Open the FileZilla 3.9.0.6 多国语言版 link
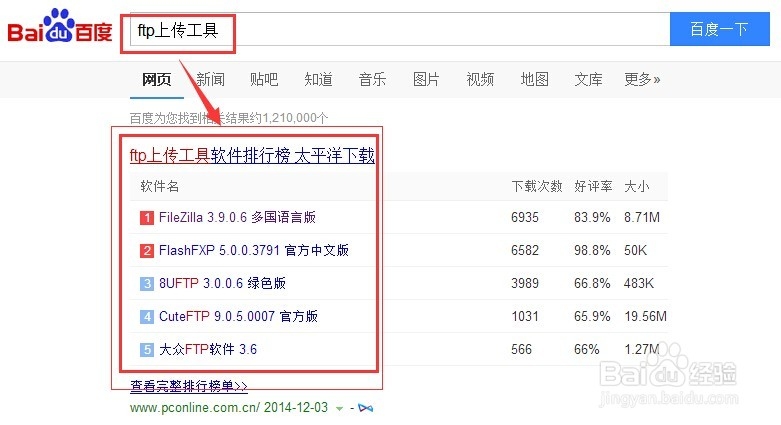 (237, 217)
